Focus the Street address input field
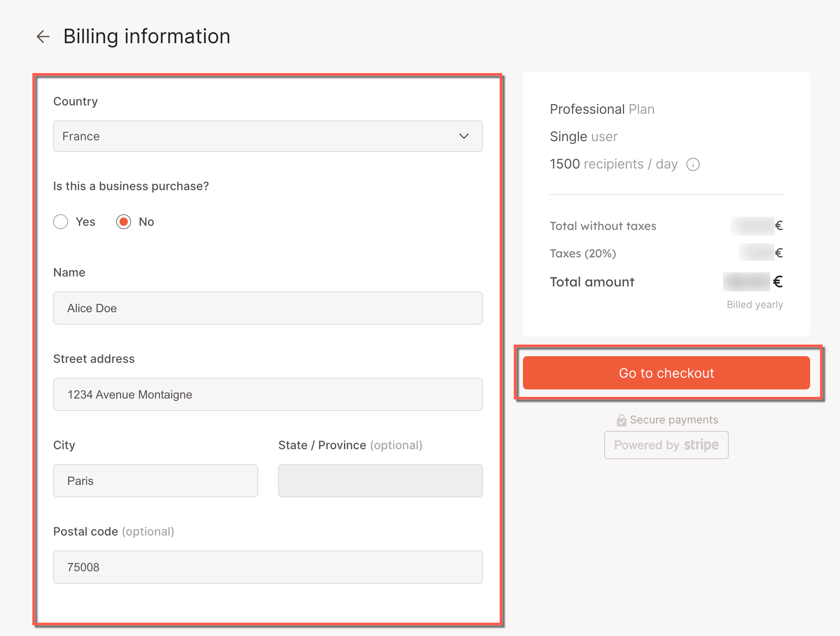This screenshot has width=840, height=636. coord(268,394)
